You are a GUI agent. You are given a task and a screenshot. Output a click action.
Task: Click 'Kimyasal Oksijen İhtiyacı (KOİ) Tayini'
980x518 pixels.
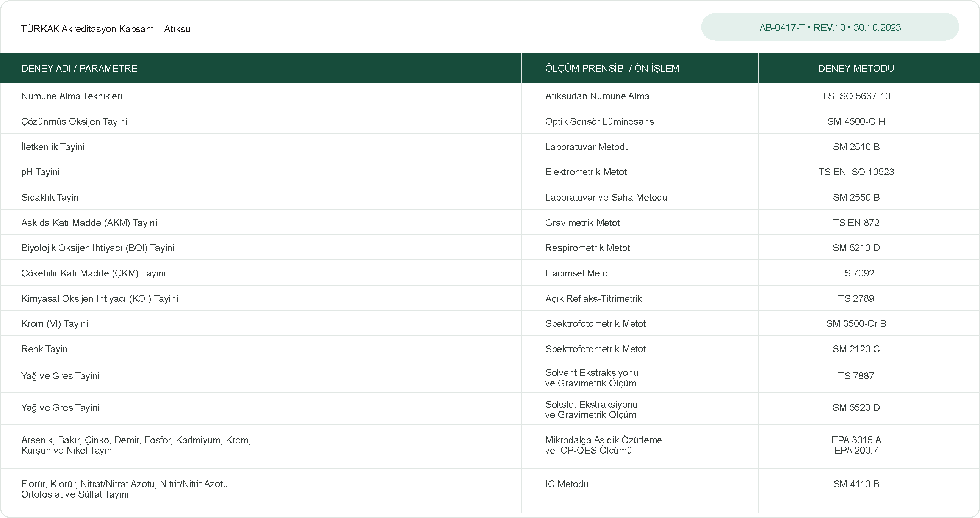pyautogui.click(x=100, y=298)
